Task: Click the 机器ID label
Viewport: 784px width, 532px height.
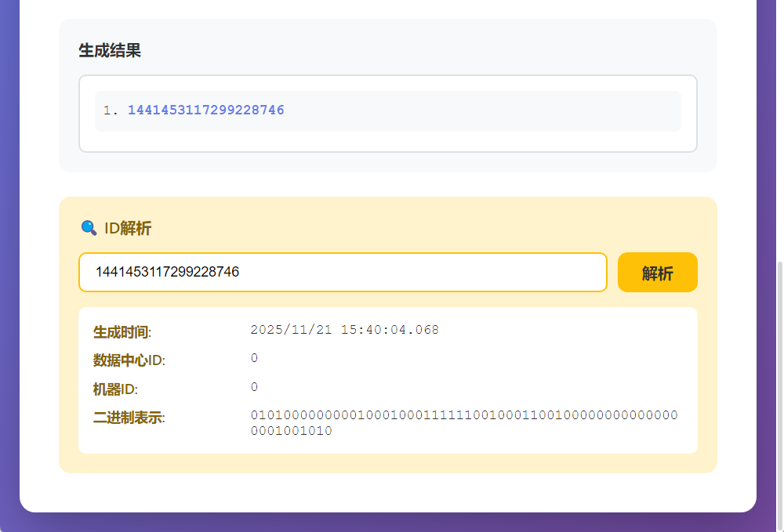Action: click(x=115, y=389)
